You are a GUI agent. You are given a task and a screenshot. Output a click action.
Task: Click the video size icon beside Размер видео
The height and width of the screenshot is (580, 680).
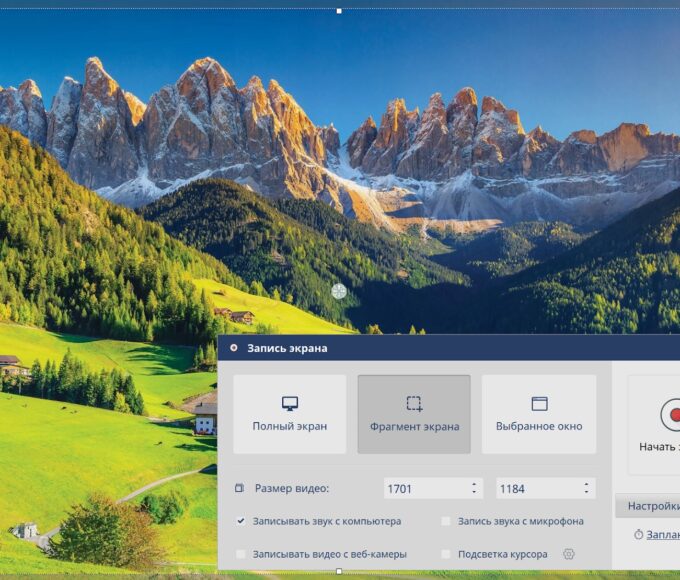pos(239,488)
